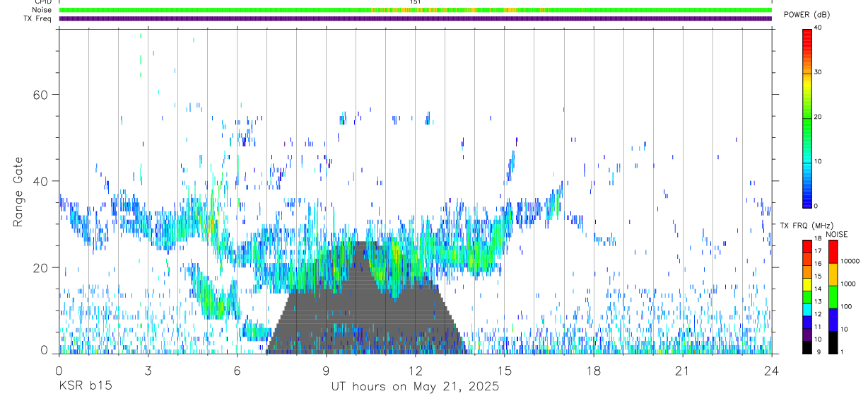868x401 pixels.
Task: Click the 20 tick on the POWER scale
Action: pos(818,117)
